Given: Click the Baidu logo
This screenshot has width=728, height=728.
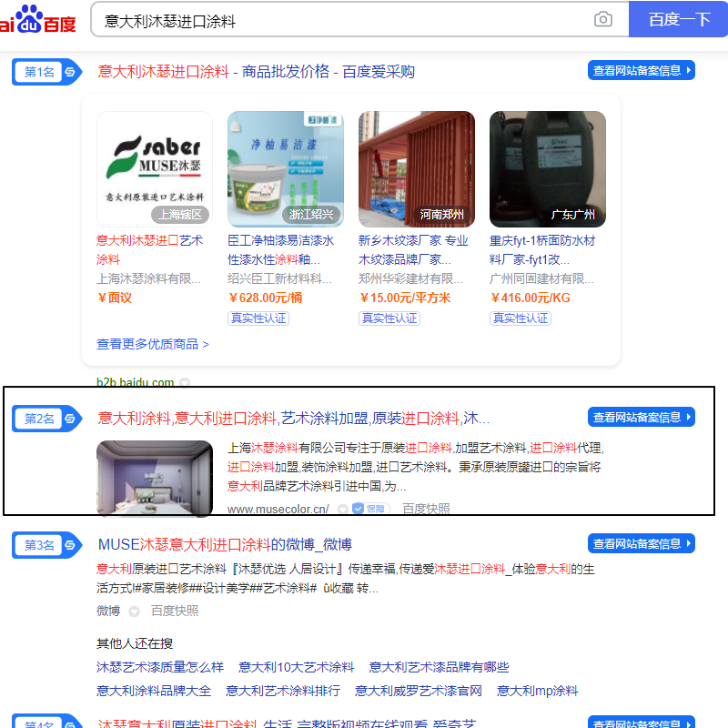Looking at the screenshot, I should coord(37,19).
